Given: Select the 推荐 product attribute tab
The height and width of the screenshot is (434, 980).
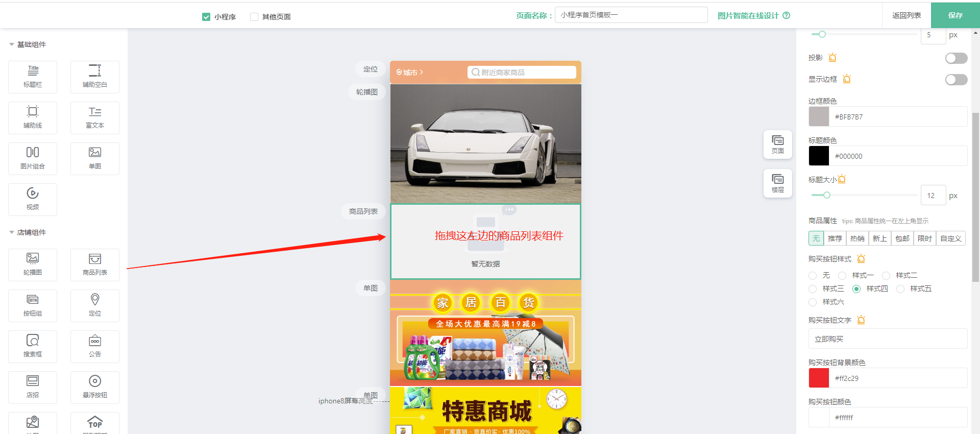Looking at the screenshot, I should pyautogui.click(x=835, y=238).
